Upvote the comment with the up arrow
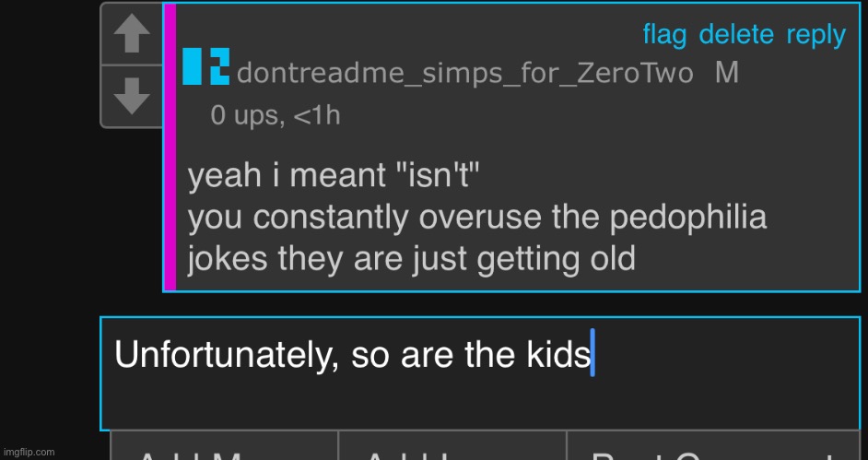 pos(132,35)
